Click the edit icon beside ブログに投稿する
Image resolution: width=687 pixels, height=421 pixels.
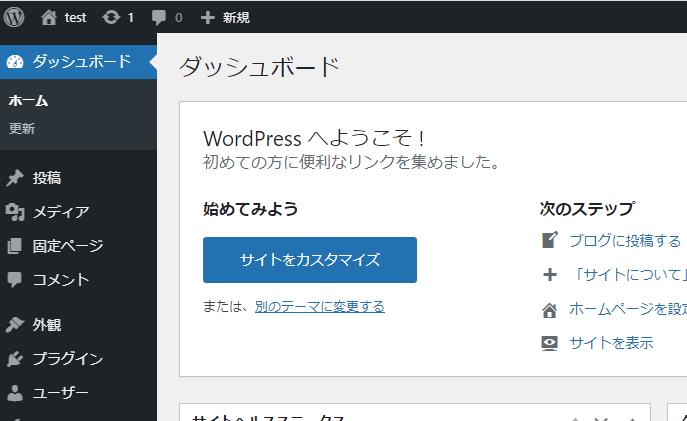(550, 240)
